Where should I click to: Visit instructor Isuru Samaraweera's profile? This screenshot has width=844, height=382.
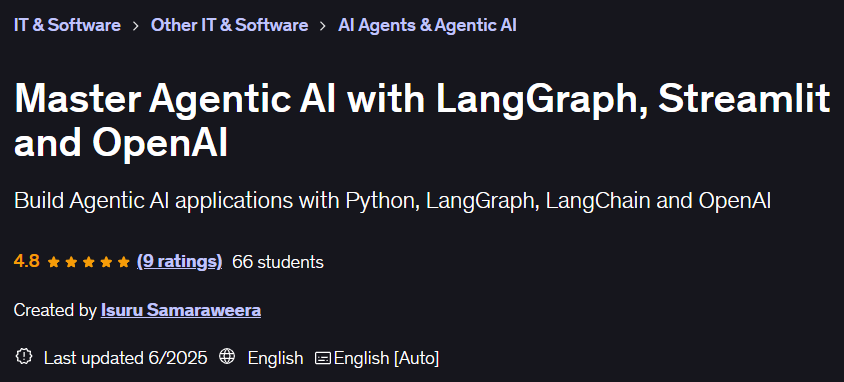181,310
